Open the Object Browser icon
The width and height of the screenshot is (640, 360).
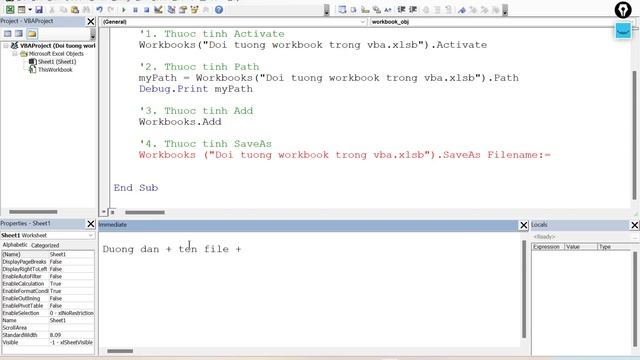(x=194, y=9)
